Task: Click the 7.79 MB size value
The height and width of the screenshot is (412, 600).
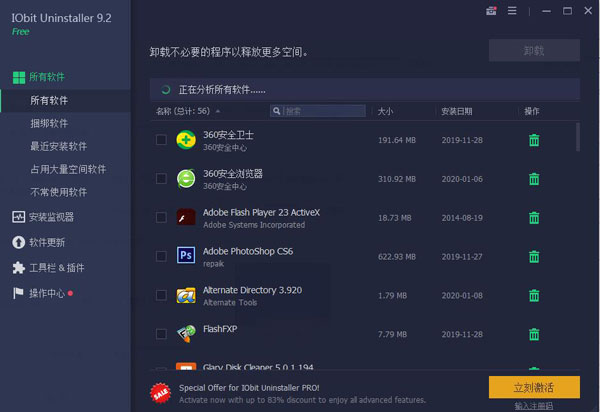Action: [x=392, y=334]
